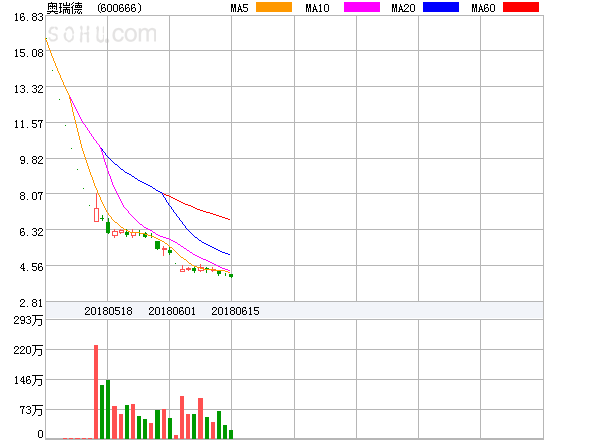Click the 6.32 price axis label
Viewport: 600px width, 440px height.
pyautogui.click(x=31, y=232)
